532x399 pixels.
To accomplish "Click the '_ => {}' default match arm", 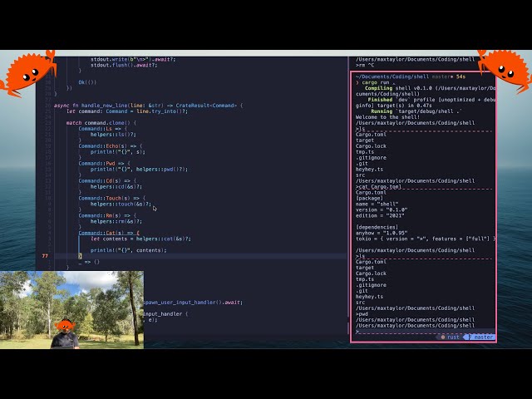I will (x=89, y=262).
